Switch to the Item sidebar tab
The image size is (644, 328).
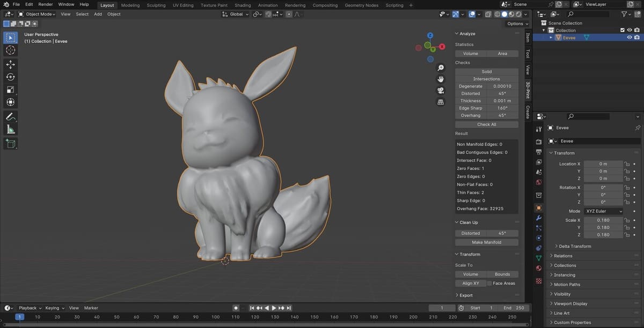528,38
